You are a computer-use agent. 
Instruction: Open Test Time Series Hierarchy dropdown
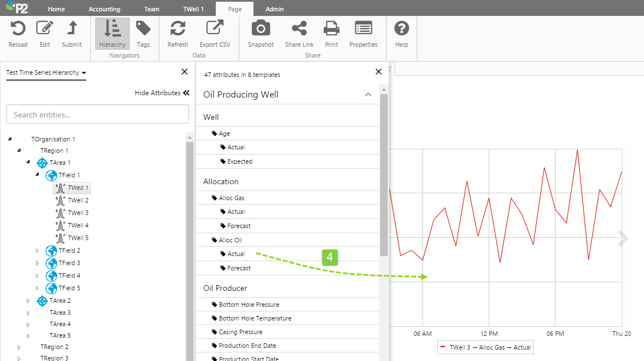(46, 73)
